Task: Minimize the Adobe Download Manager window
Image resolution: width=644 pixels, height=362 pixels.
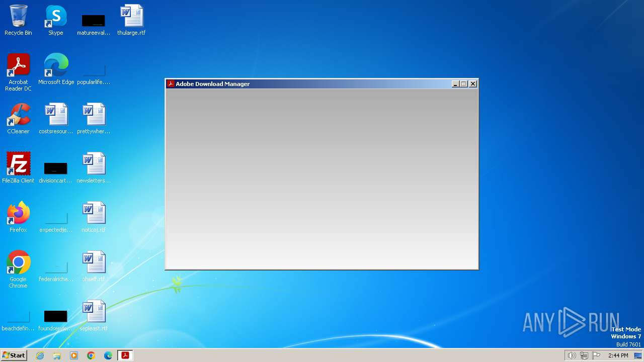Action: [455, 84]
